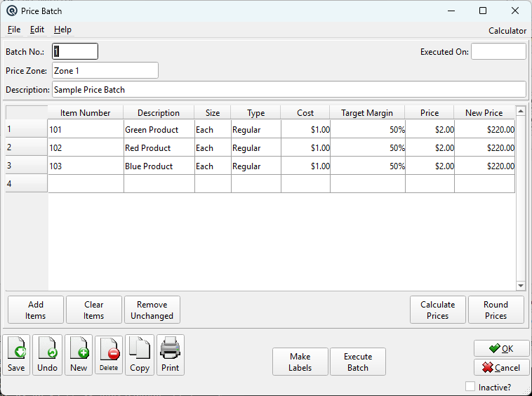Select the Item Number column header

coord(86,112)
